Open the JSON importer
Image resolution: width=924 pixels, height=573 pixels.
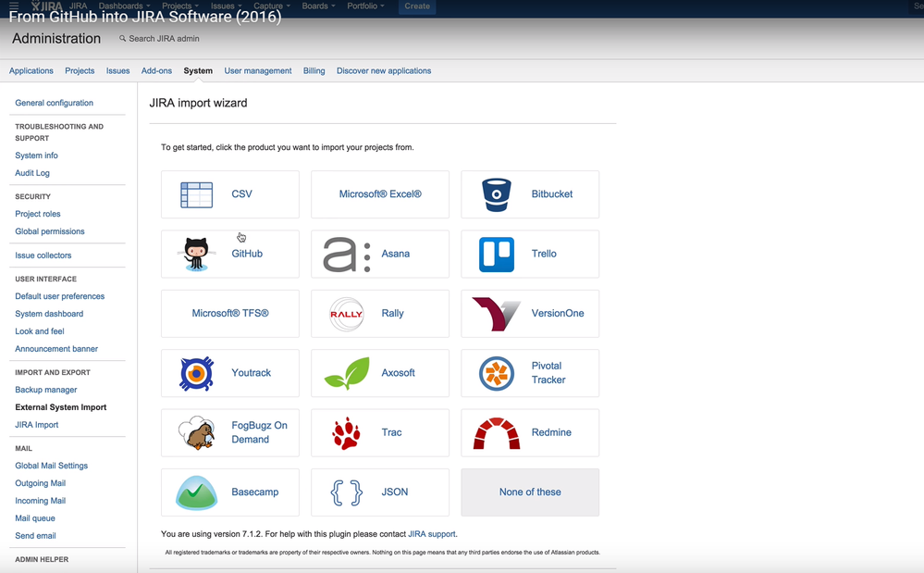coord(379,492)
